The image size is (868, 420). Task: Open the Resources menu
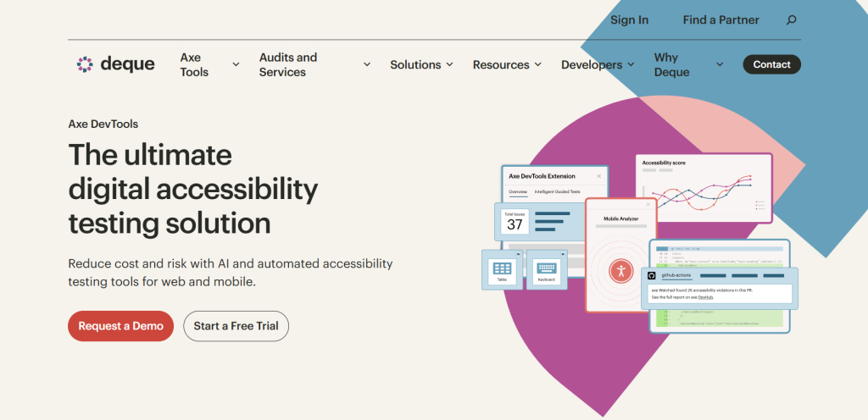click(x=501, y=64)
